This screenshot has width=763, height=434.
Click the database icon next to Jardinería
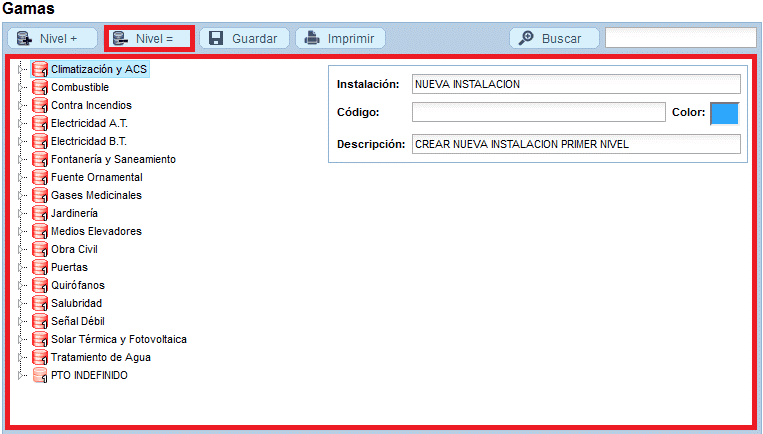point(40,214)
